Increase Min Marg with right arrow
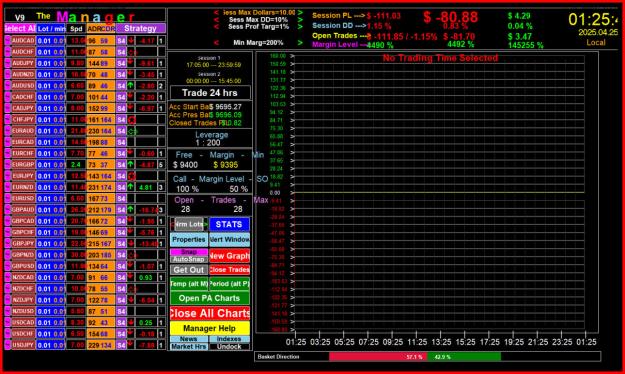The image size is (625, 374). point(300,42)
